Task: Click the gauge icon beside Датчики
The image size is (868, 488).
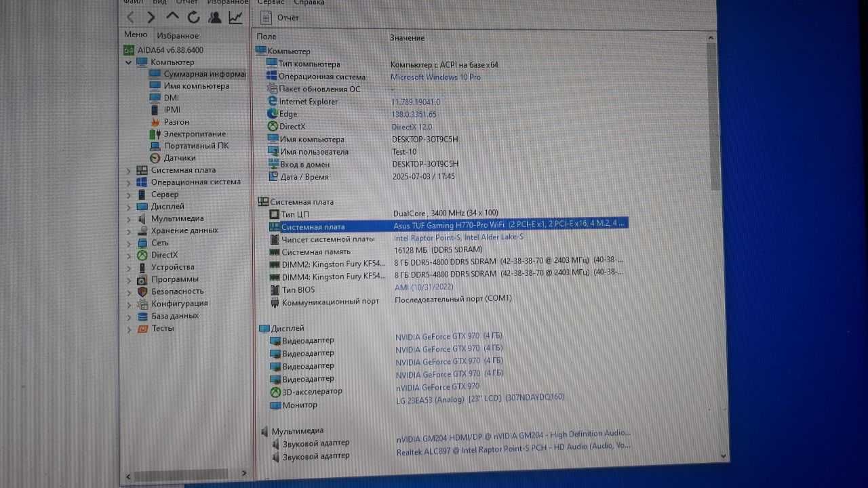Action: pos(155,158)
